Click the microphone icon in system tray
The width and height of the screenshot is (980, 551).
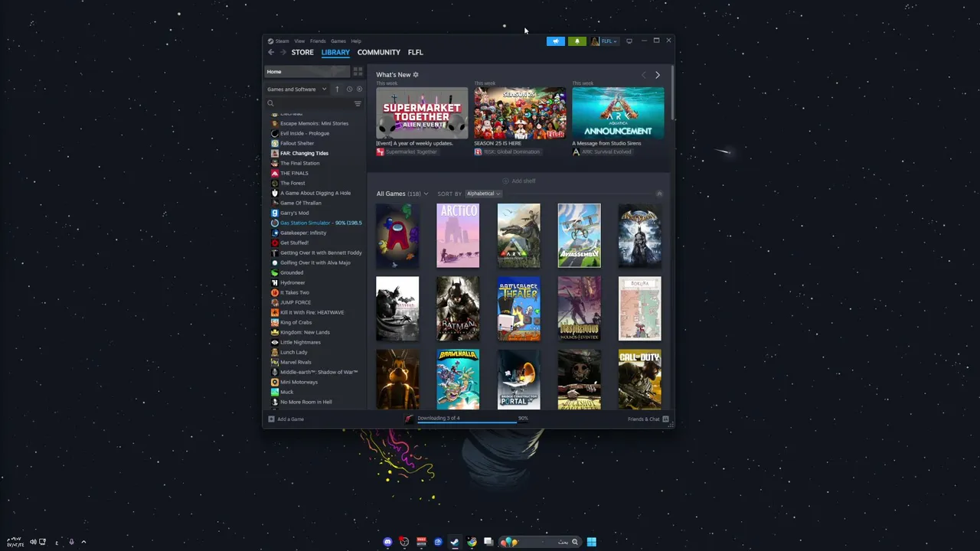(71, 542)
